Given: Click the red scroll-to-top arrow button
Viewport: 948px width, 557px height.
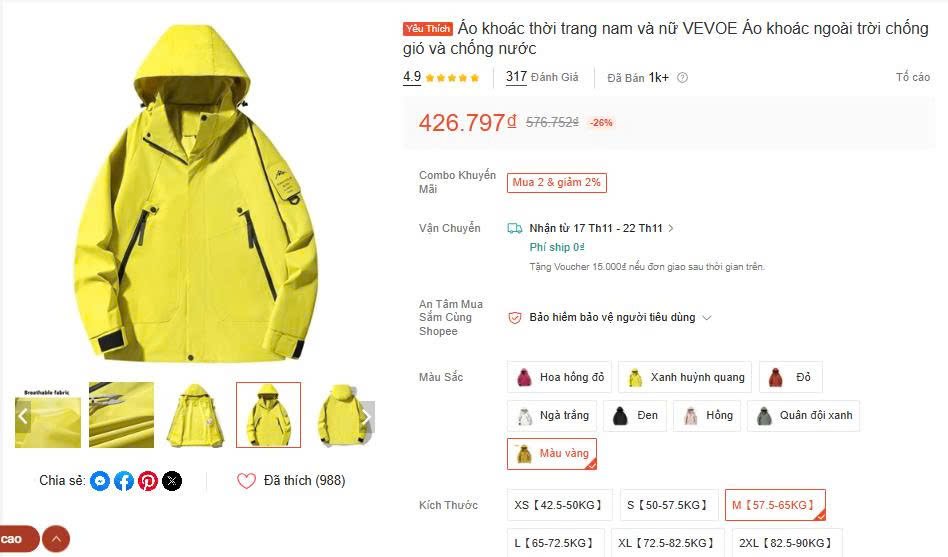Looking at the screenshot, I should 56,539.
